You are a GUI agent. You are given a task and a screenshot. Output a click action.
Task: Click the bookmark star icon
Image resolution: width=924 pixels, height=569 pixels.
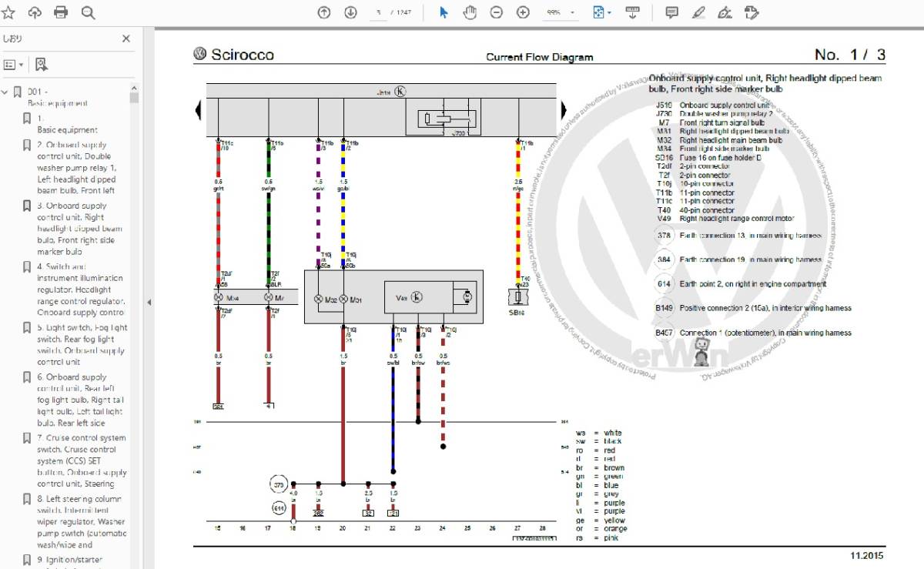(8, 12)
